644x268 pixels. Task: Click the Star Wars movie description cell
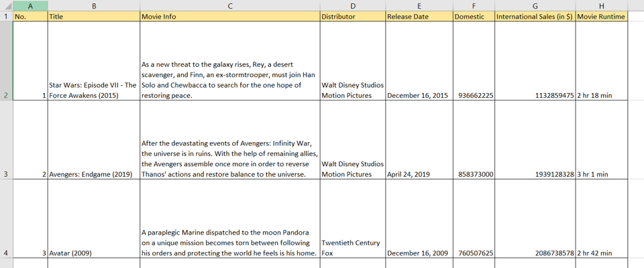click(x=230, y=60)
